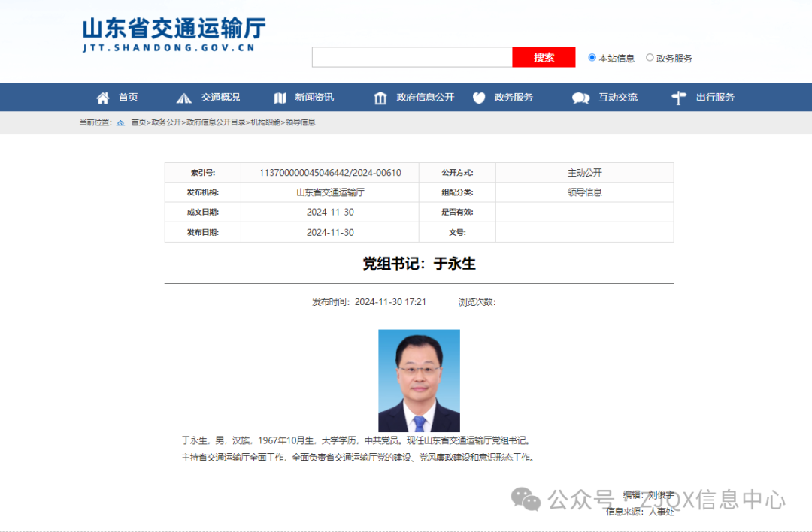Go to 首页 in the breadcrumb

pyautogui.click(x=138, y=122)
